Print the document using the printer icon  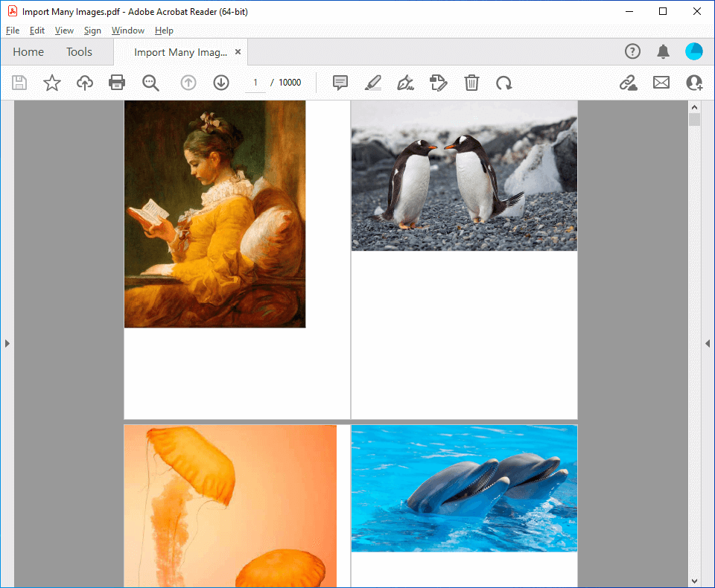(117, 83)
